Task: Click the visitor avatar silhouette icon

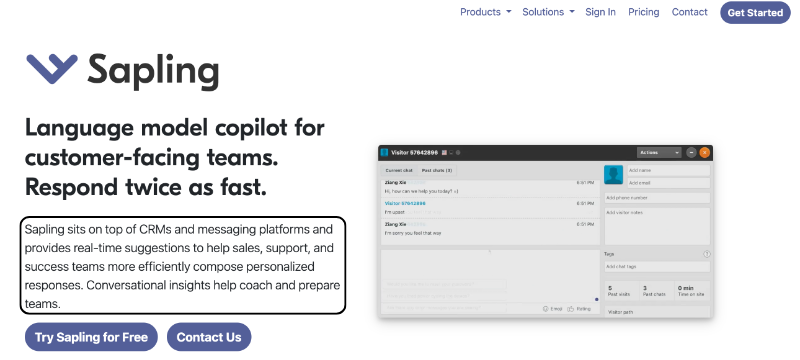Action: (x=613, y=174)
